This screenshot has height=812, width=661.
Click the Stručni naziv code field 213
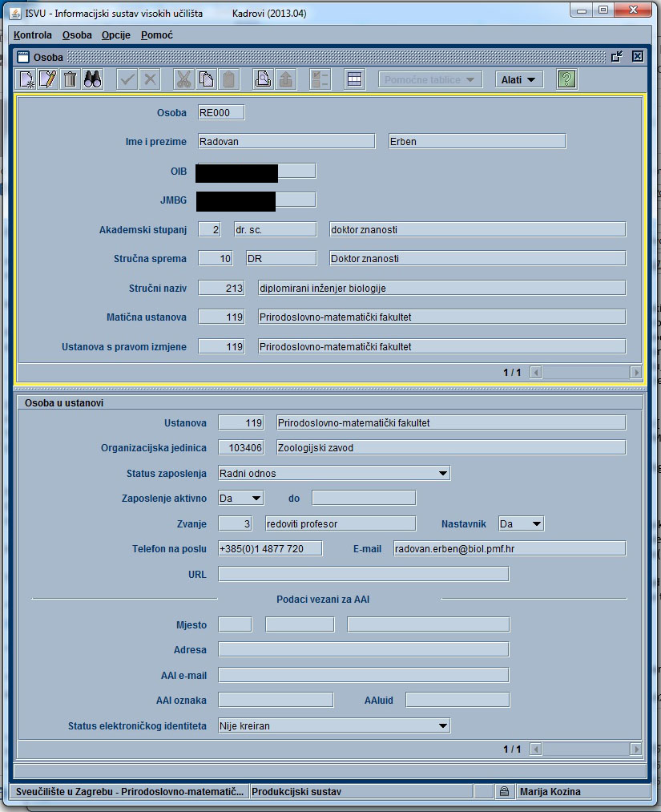point(221,288)
